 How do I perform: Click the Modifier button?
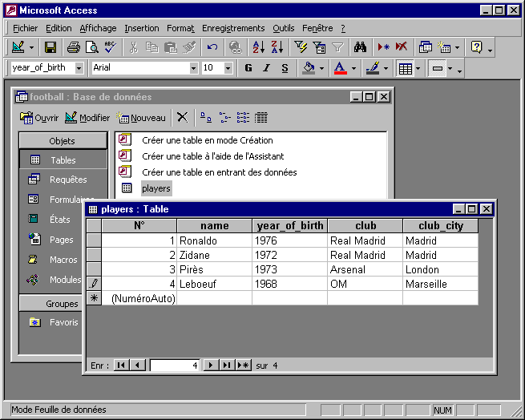[87, 118]
